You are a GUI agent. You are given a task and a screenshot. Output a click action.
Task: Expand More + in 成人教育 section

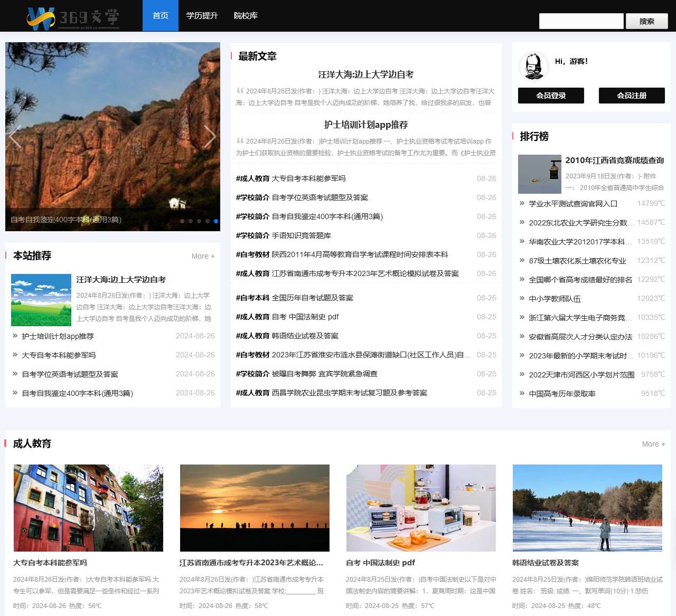click(x=653, y=444)
